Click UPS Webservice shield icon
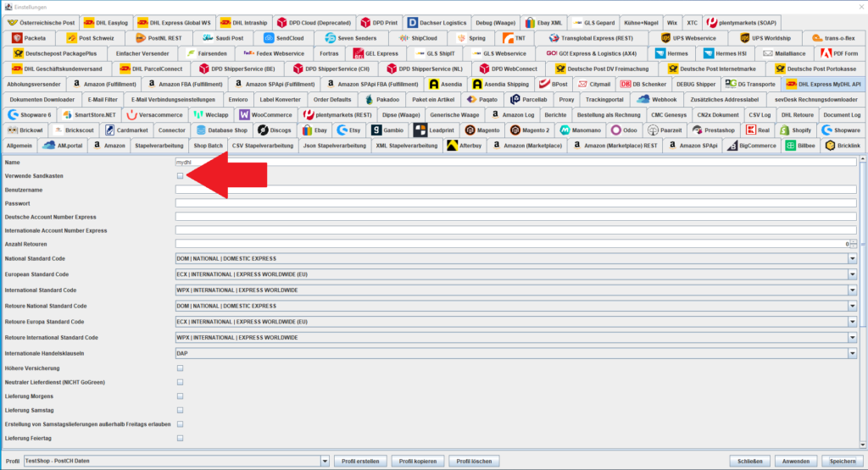Screen dimensions: 868x470 tap(665, 38)
